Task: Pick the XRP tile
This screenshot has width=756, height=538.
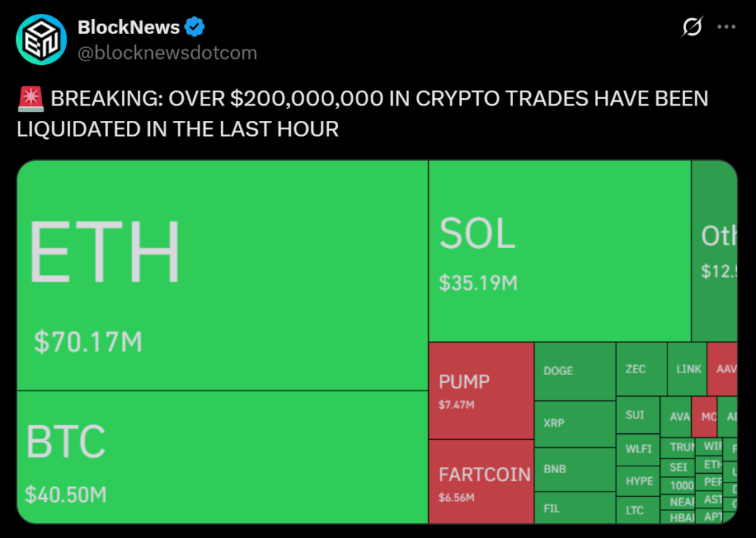Action: pyautogui.click(x=574, y=424)
